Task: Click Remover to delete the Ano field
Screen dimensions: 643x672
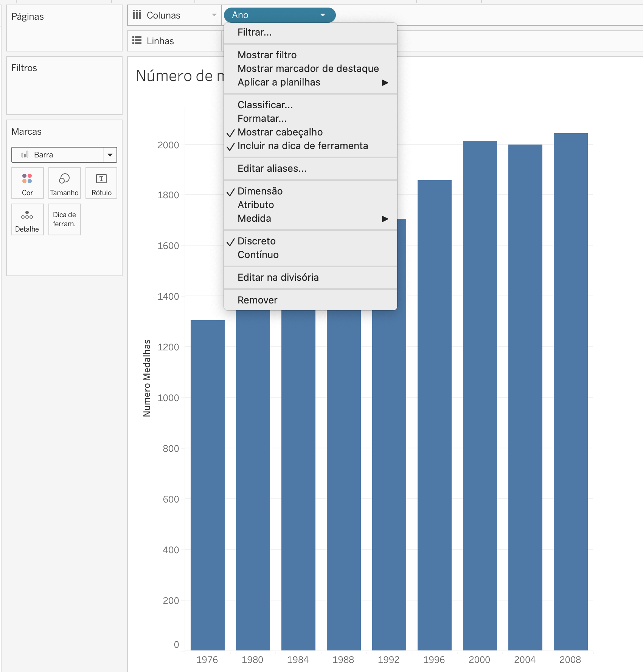Action: click(257, 300)
